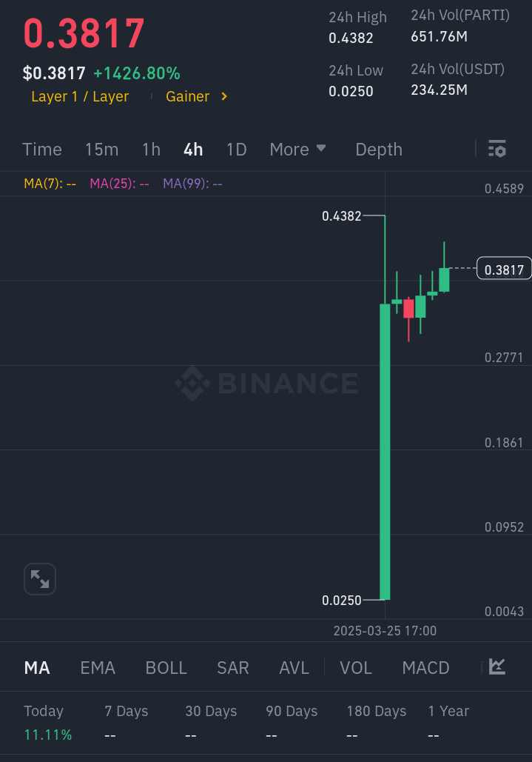Click the current price label 0.3817
The width and height of the screenshot is (532, 762).
pos(504,270)
